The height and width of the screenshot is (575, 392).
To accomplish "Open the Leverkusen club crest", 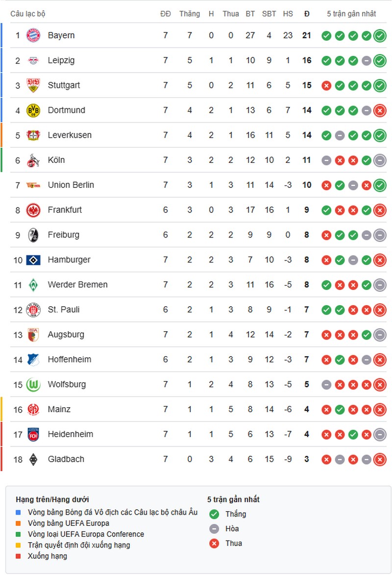I will click(x=33, y=135).
